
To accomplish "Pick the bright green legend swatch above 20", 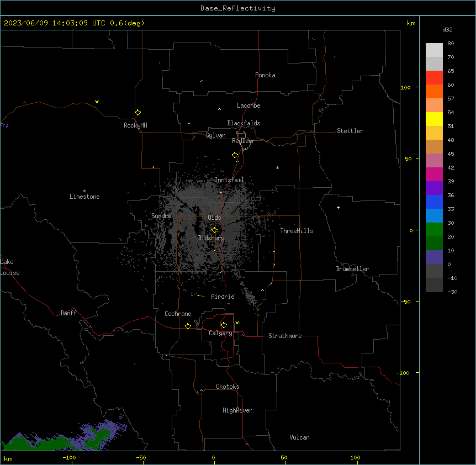I will (434, 230).
